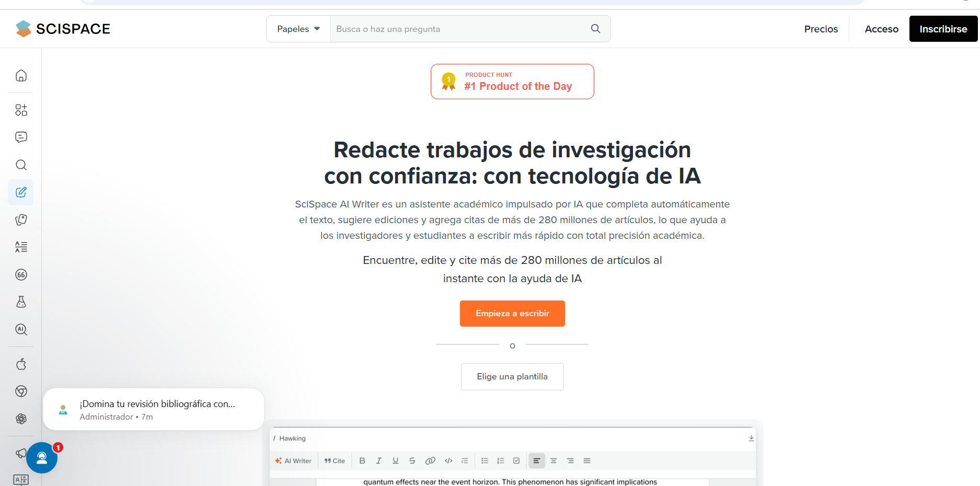Viewport: 980px width, 486px height.
Task: Open the support chat bubble with notification
Action: tap(42, 458)
